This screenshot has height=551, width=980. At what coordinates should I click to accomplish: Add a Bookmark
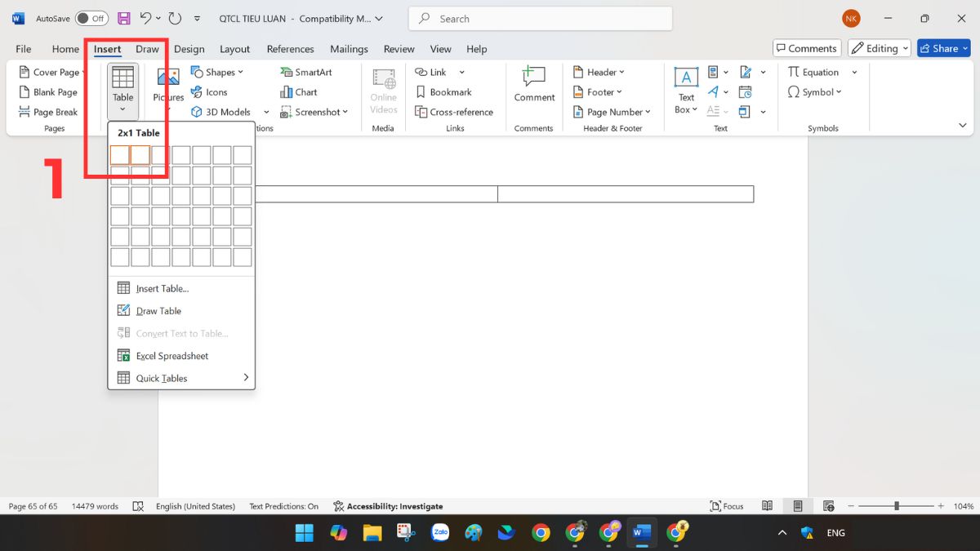443,92
